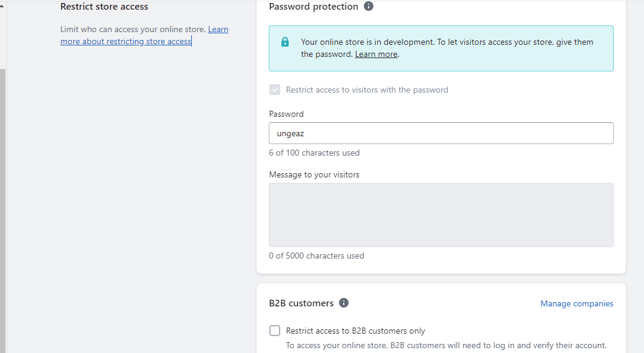Click the info icon beside Password protection
The width and height of the screenshot is (644, 353).
point(369,7)
